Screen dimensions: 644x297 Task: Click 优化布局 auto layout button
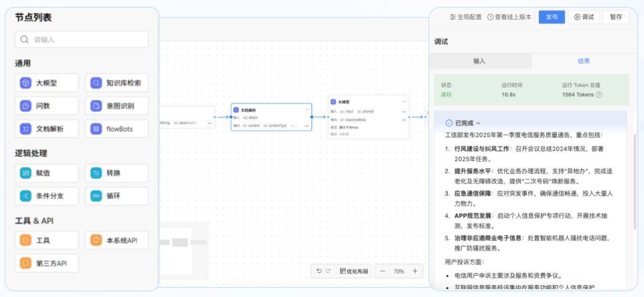click(x=353, y=271)
